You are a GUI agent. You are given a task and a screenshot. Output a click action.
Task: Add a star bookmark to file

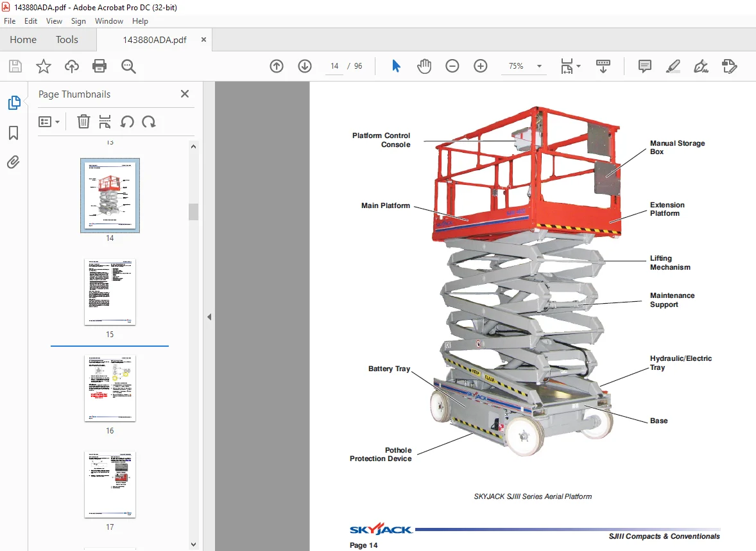(x=44, y=66)
